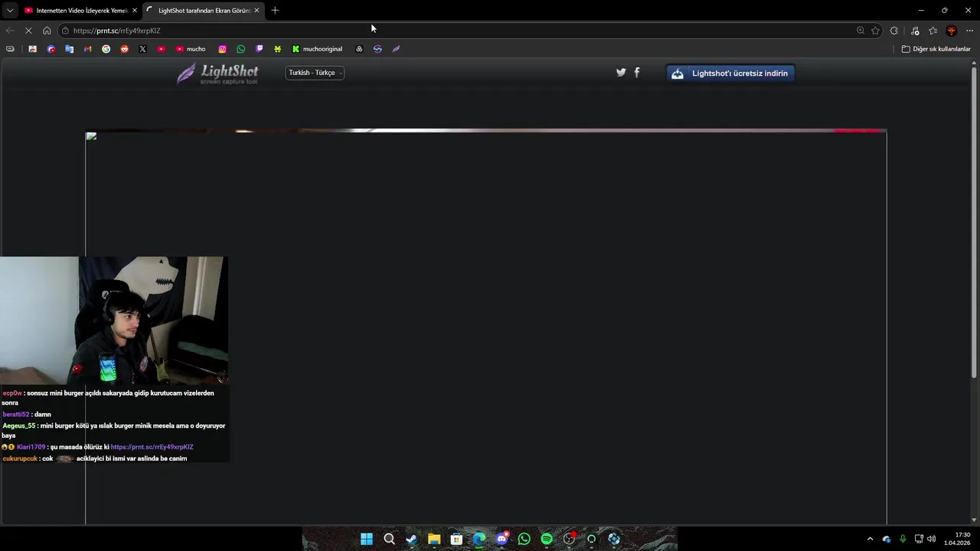
Task: Open the Windows Start menu
Action: (x=367, y=539)
